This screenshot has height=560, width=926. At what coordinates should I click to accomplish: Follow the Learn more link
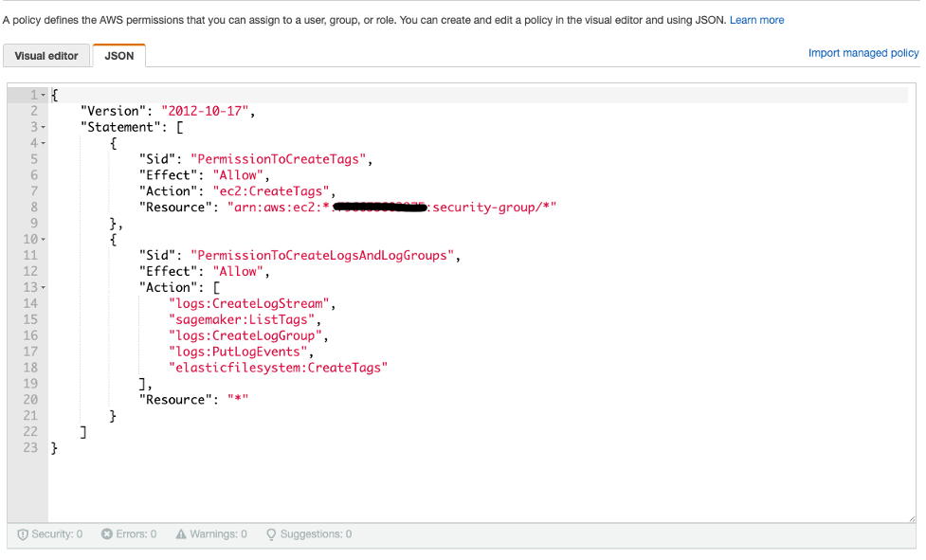click(x=756, y=19)
